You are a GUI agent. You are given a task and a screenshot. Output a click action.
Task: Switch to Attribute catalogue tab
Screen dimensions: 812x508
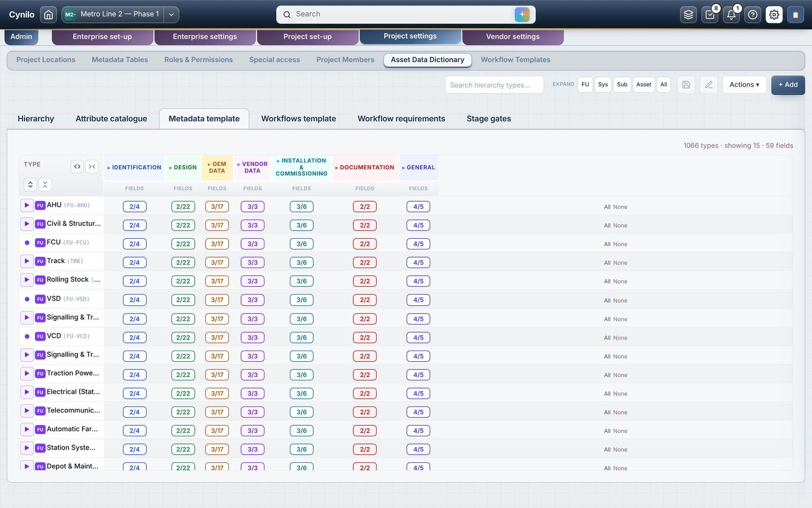pyautogui.click(x=111, y=119)
